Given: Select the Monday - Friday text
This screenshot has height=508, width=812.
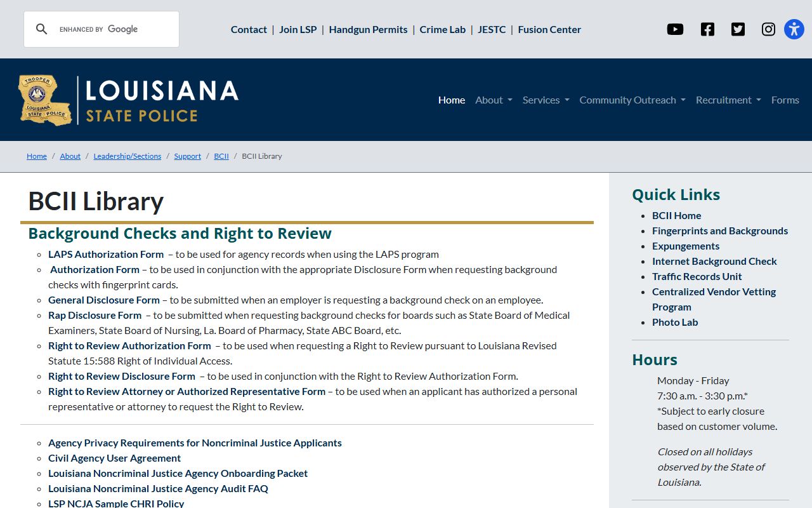Looking at the screenshot, I should (693, 380).
